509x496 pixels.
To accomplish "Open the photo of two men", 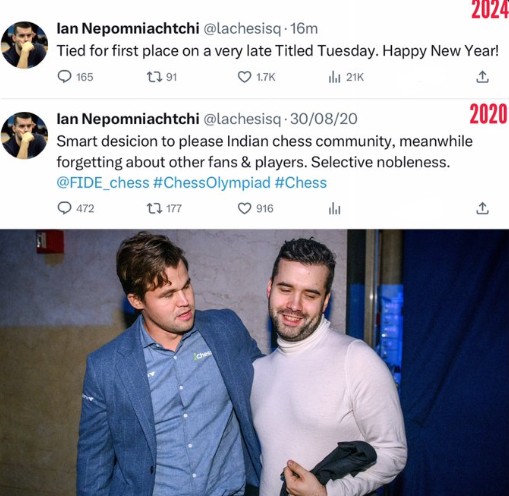I will pos(254,362).
